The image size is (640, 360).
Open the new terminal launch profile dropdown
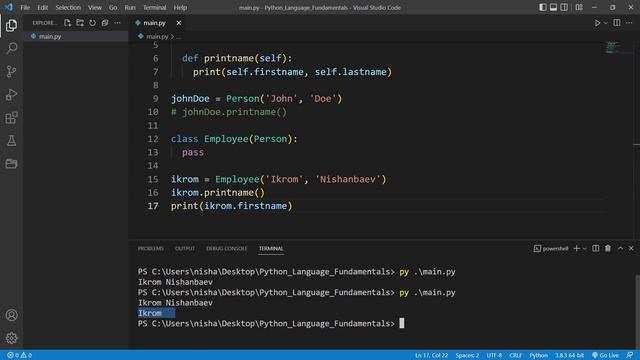584,249
